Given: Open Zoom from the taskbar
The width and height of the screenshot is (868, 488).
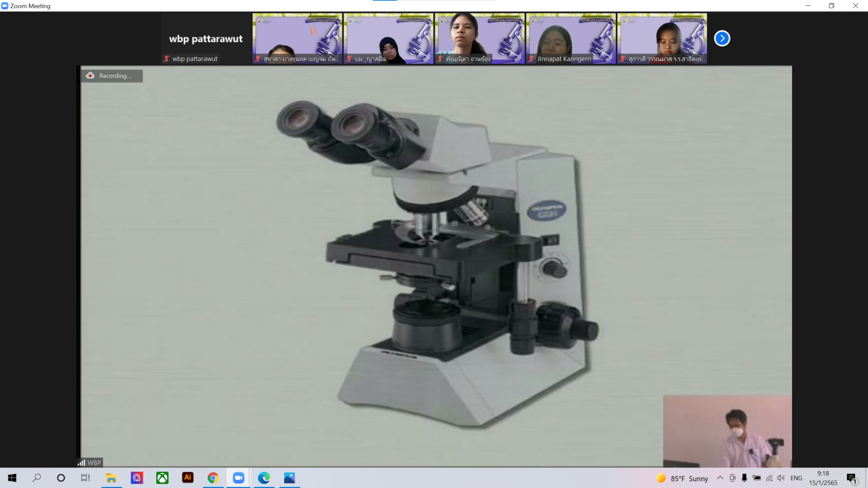Looking at the screenshot, I should click(239, 478).
